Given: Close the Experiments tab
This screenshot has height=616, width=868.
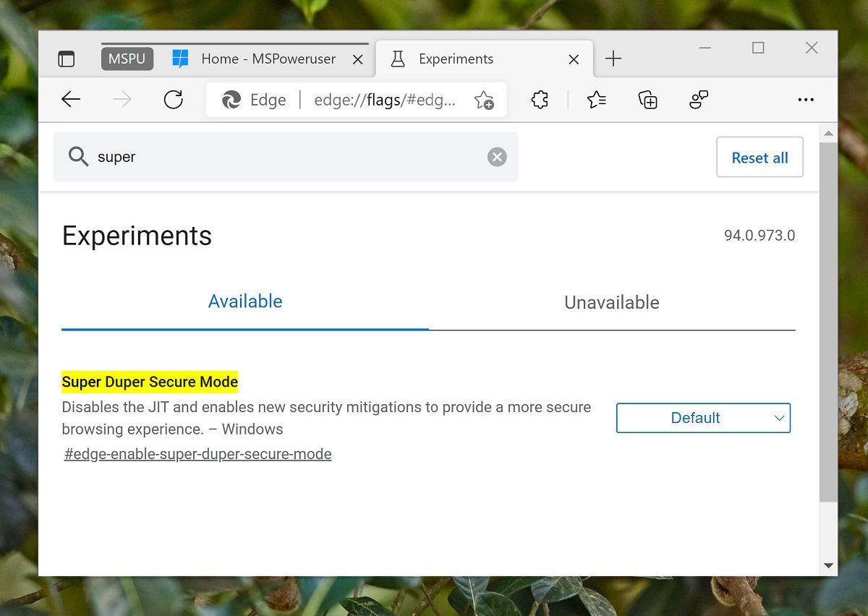Looking at the screenshot, I should point(574,60).
